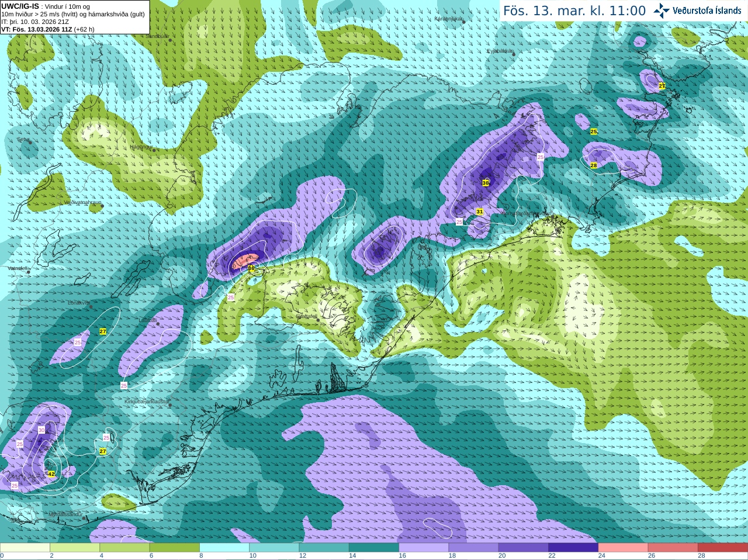This screenshot has height=560, width=748.
Task: Click the Hágöngur station label
Action: (x=140, y=147)
